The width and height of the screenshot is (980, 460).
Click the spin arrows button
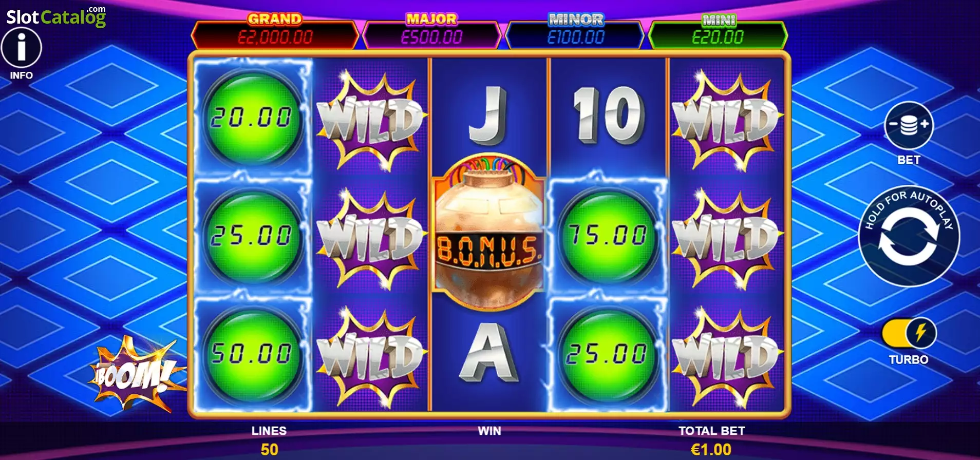coord(909,237)
